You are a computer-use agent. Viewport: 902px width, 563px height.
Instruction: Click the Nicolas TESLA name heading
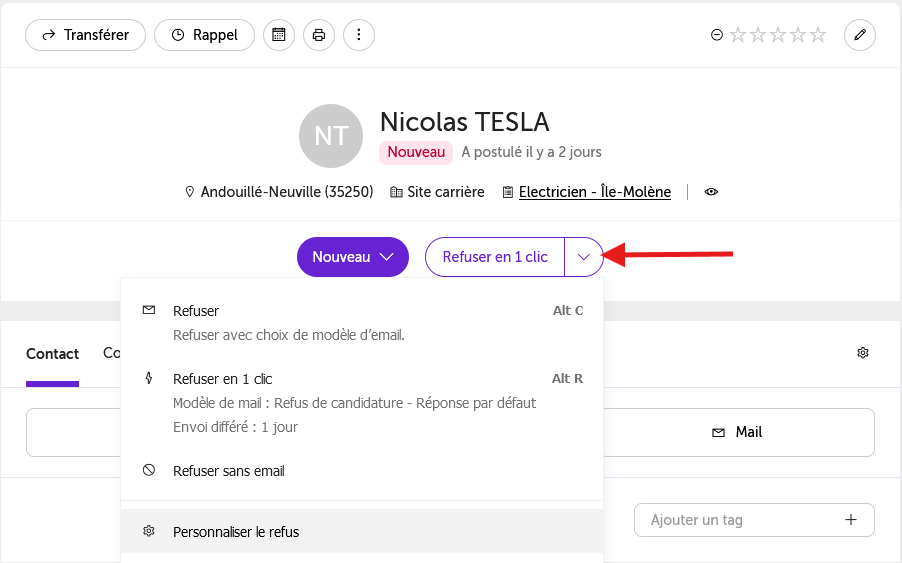(x=465, y=122)
